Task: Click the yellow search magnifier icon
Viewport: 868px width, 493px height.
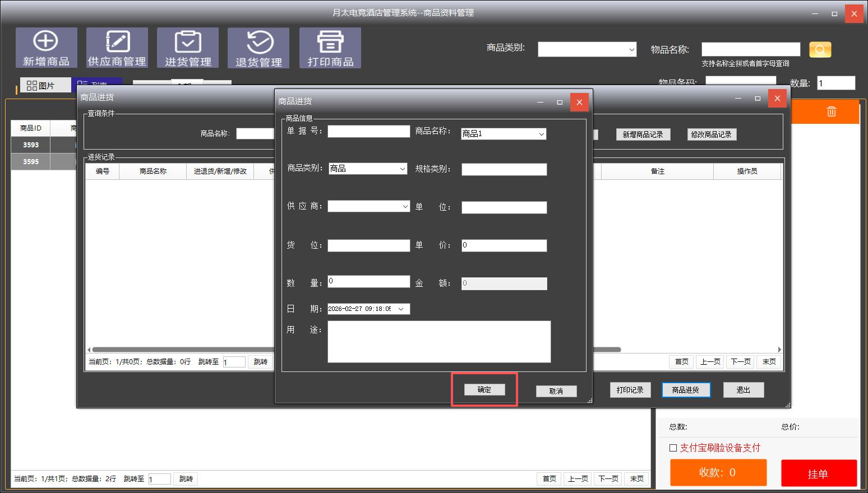Action: 820,50
